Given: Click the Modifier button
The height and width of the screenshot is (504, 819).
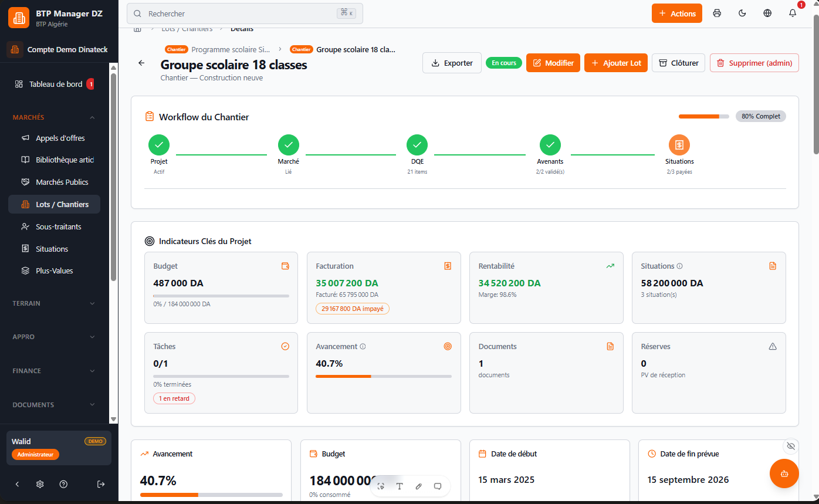Looking at the screenshot, I should point(553,63).
